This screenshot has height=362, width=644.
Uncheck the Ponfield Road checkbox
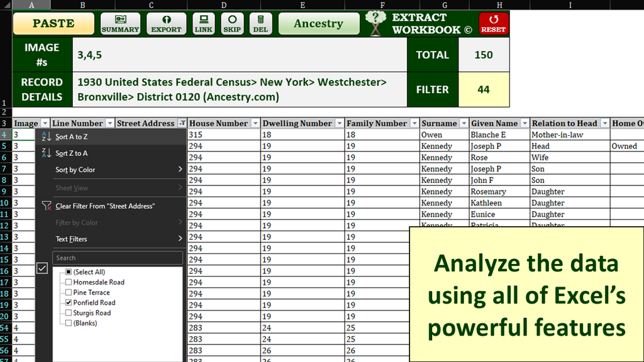(x=68, y=302)
